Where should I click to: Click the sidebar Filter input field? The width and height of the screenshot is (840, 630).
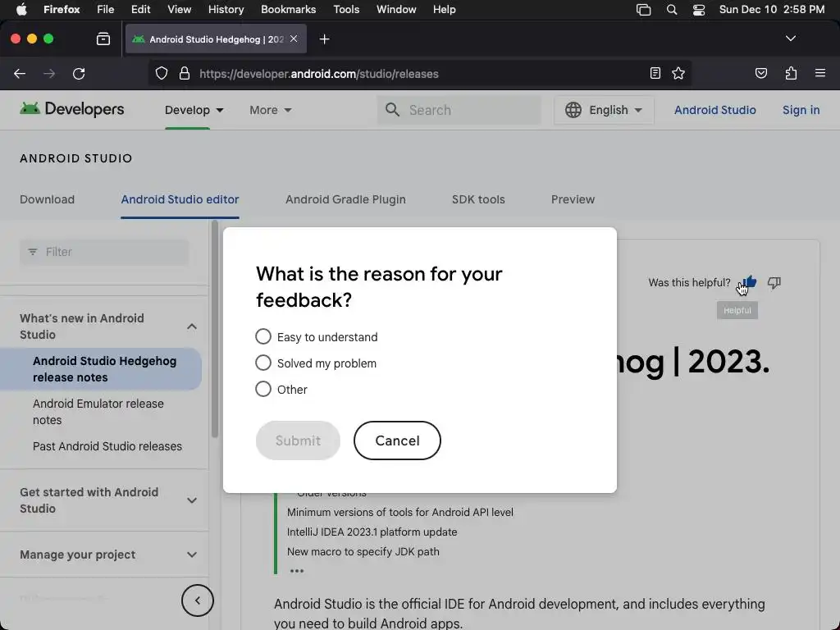[104, 252]
